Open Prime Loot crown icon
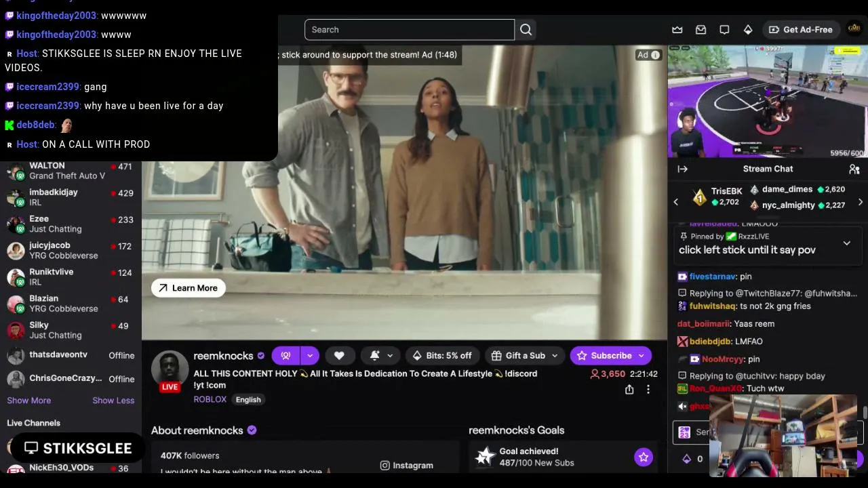The width and height of the screenshot is (868, 488). (x=677, y=30)
